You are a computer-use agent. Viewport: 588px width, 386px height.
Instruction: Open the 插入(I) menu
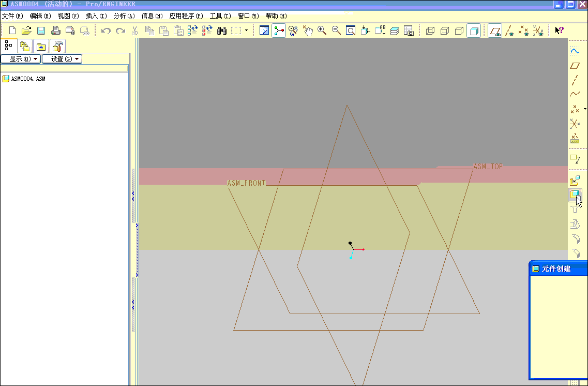(96, 16)
